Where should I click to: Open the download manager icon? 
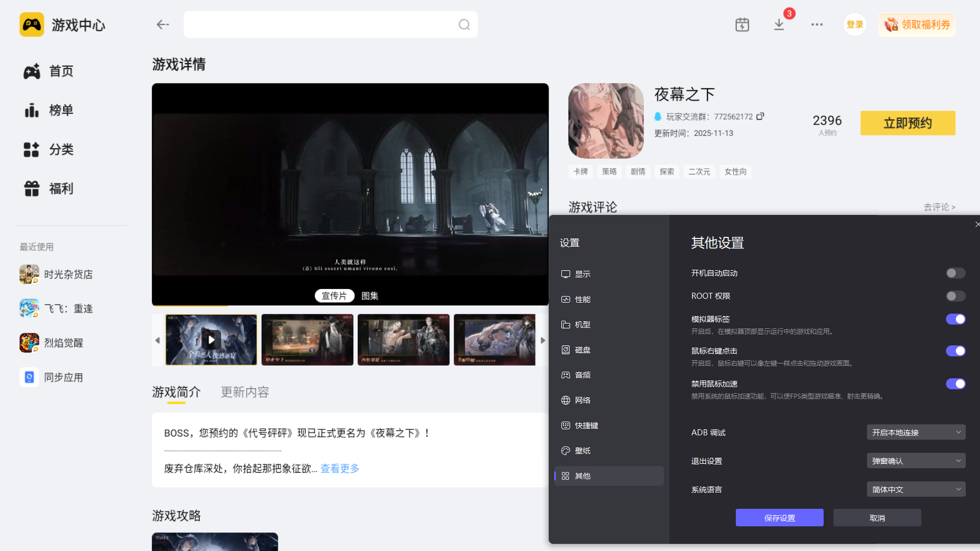[779, 24]
